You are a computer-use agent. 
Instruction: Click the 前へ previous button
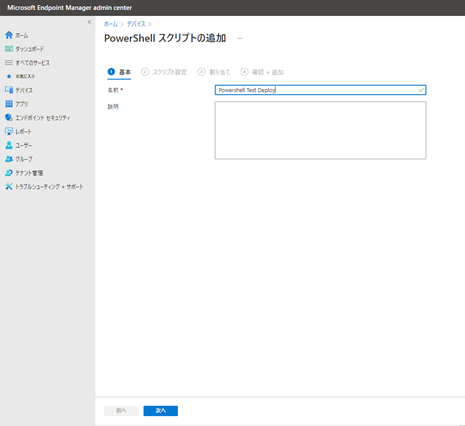[121, 411]
